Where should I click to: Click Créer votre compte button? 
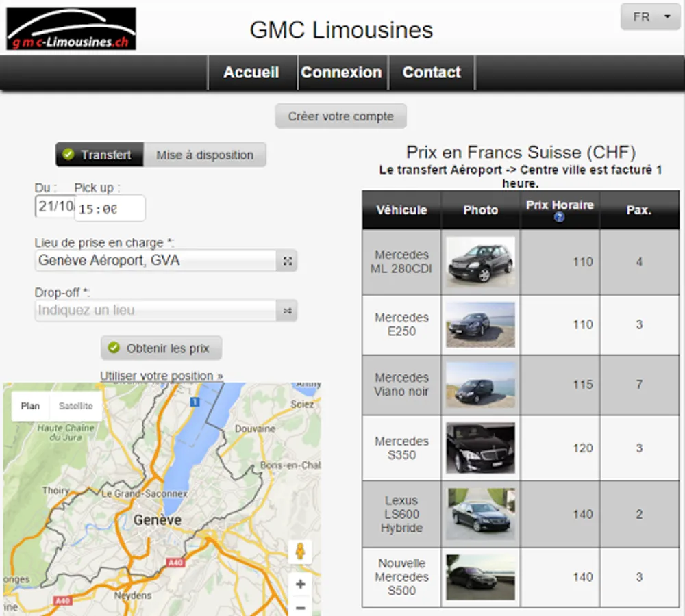(x=340, y=116)
